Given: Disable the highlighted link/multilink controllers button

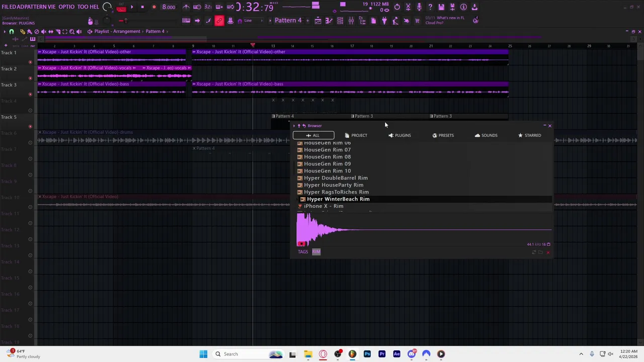Looking at the screenshot, I should pyautogui.click(x=219, y=21).
